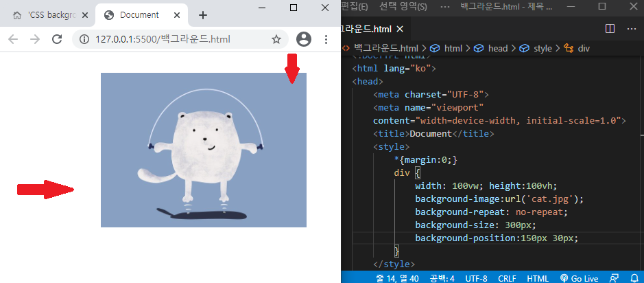Click div in the breadcrumb
Viewport: 644px width, 283px height.
pos(584,49)
